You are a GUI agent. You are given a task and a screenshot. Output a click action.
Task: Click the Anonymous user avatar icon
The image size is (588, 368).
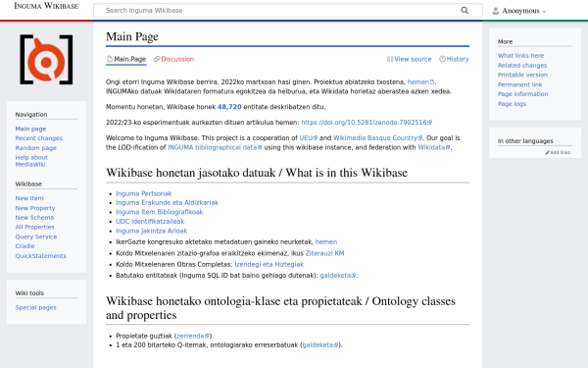click(495, 11)
